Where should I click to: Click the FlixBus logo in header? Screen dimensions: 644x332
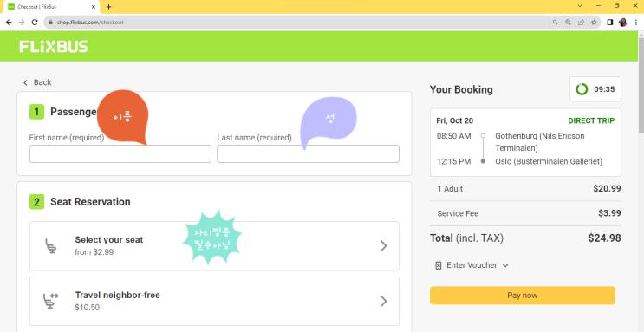tap(54, 47)
